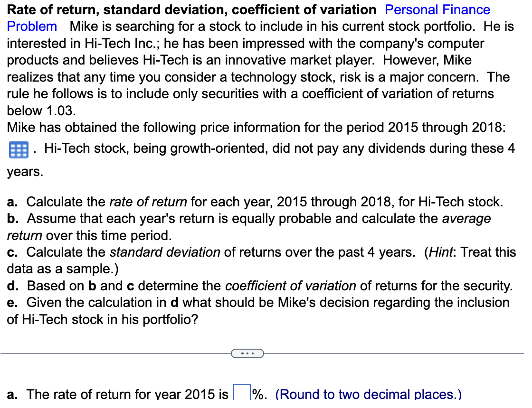532x408 pixels.
Task: Select the blue 'Problem' hyperlink text
Action: (31, 27)
